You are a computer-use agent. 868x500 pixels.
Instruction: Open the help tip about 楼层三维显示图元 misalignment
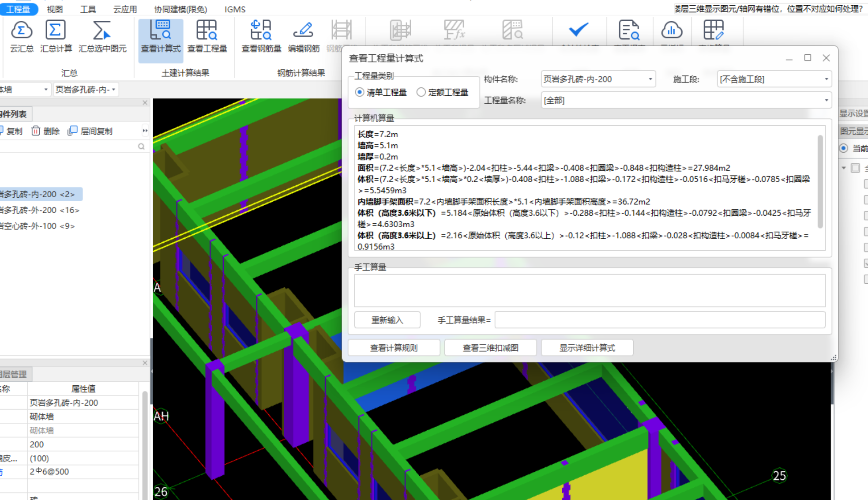coord(768,8)
